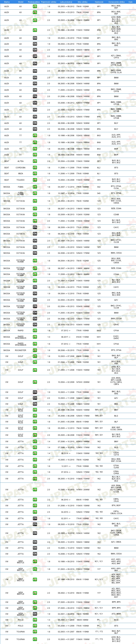Click the petrol icon in SEAT ALTEA row
Image resolution: width=136 pixels, height=644 pixels.
point(35,161)
